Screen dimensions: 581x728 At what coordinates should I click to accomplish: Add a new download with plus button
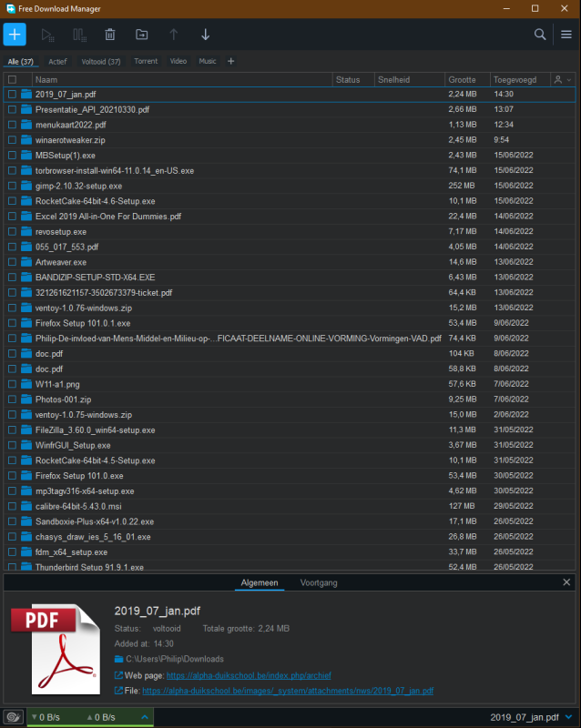pyautogui.click(x=15, y=35)
